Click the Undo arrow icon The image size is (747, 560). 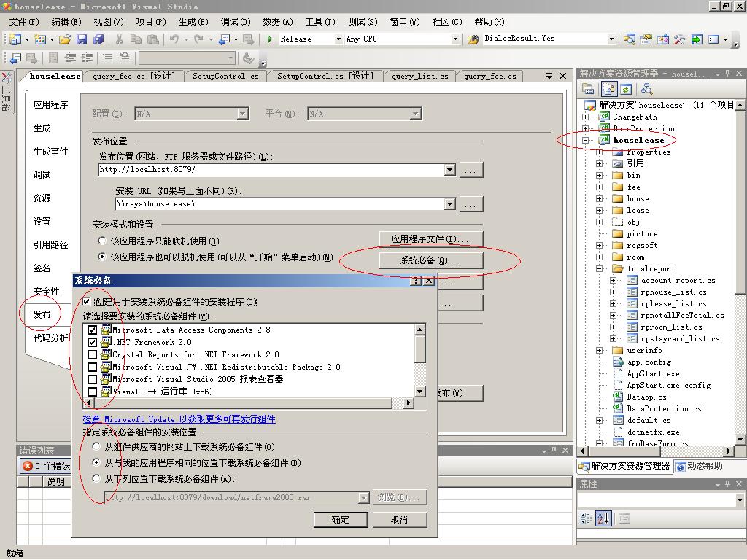(x=174, y=39)
